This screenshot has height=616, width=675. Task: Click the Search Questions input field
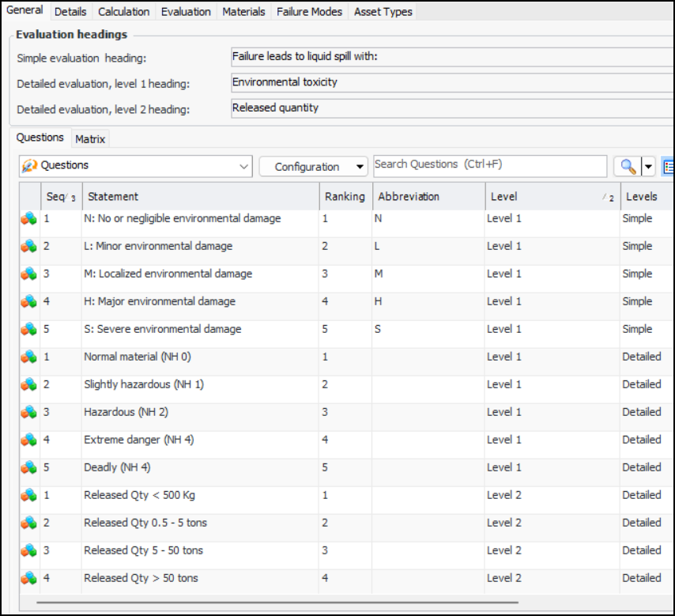pos(490,165)
